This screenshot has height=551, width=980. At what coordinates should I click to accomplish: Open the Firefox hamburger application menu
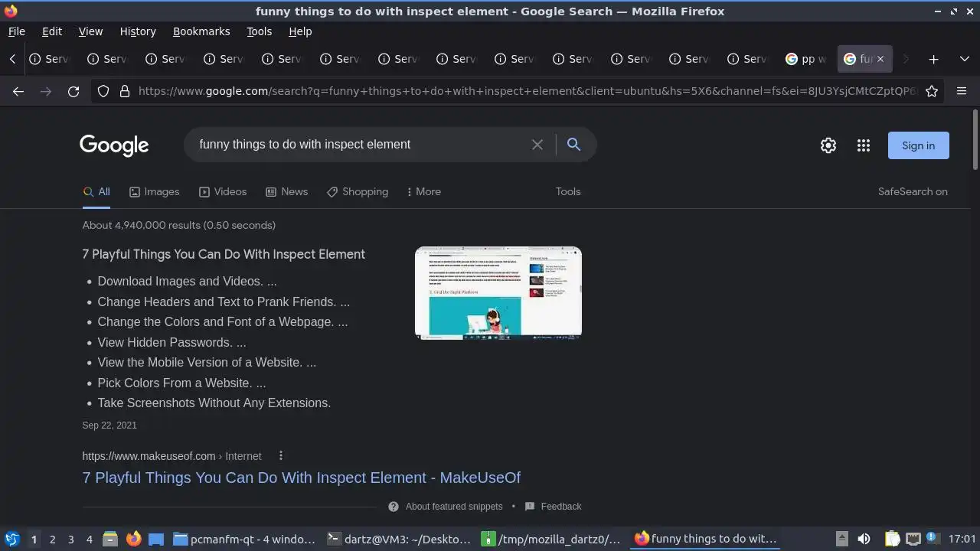click(x=962, y=91)
